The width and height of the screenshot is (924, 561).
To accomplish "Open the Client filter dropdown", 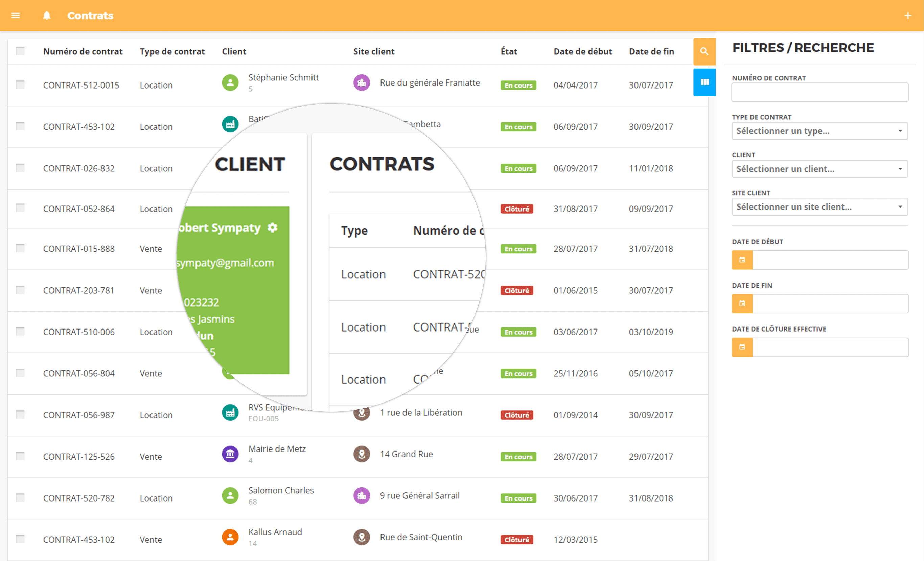I will coord(820,169).
